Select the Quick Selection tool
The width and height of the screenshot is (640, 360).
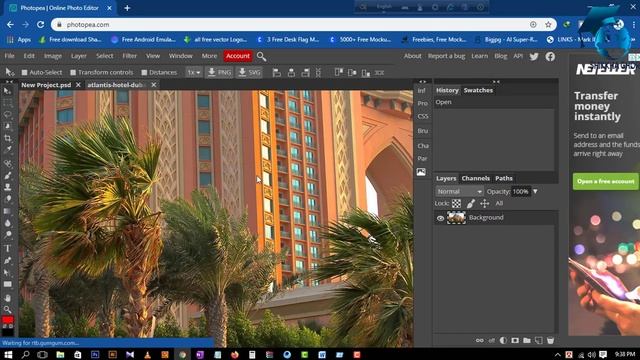[x=7, y=127]
